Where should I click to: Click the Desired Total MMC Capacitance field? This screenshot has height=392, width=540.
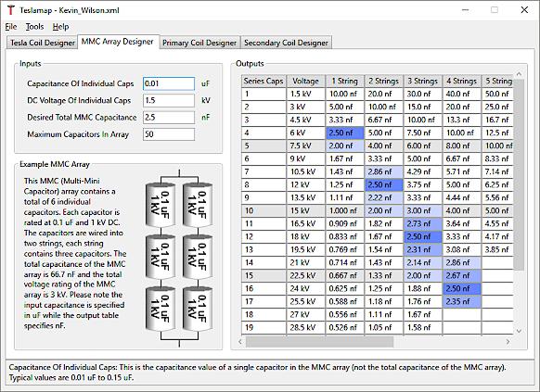tap(169, 118)
